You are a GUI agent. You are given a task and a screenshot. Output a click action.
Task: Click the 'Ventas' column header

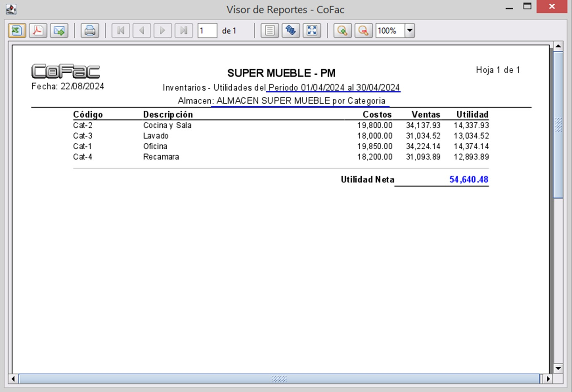coord(426,114)
